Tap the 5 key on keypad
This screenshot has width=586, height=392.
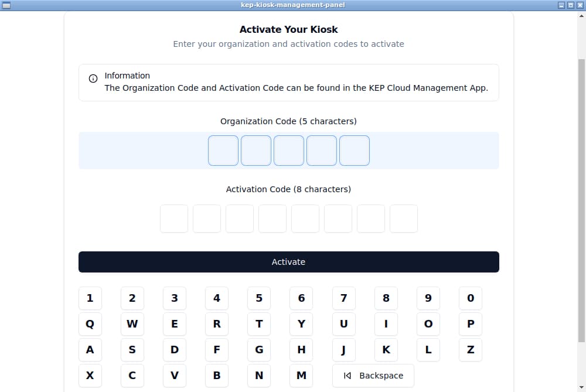coord(259,298)
